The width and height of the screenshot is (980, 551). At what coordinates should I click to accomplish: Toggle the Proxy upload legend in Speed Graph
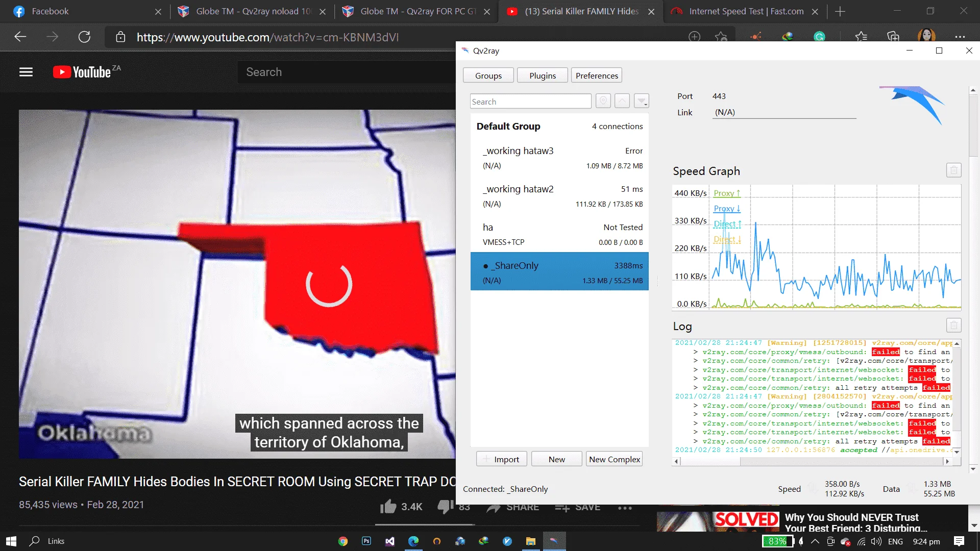coord(727,193)
